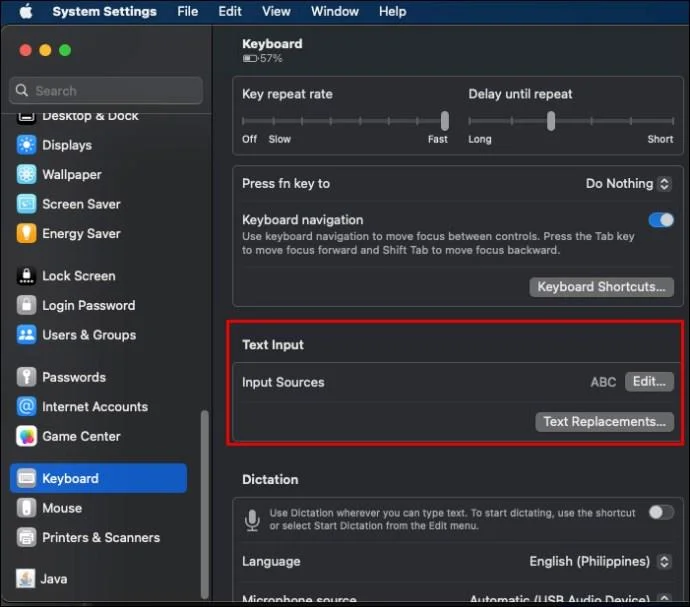Open the View menu
This screenshot has height=607, width=690.
pyautogui.click(x=276, y=11)
